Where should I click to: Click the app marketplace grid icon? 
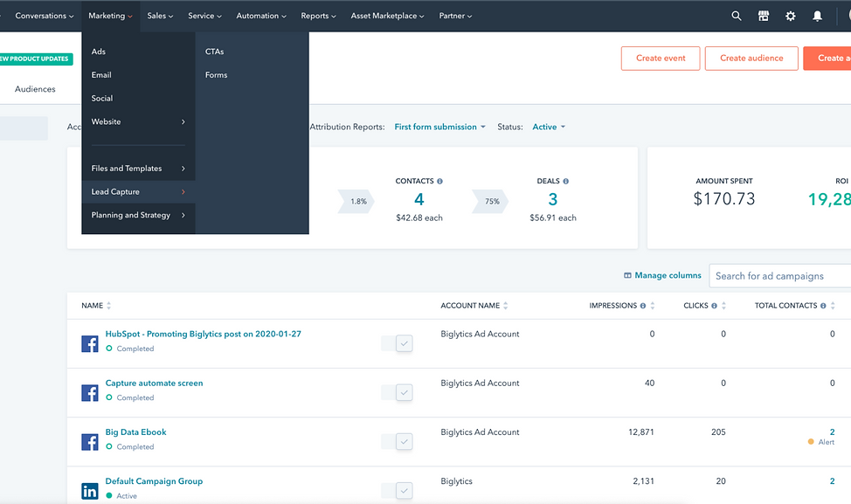[x=763, y=15]
